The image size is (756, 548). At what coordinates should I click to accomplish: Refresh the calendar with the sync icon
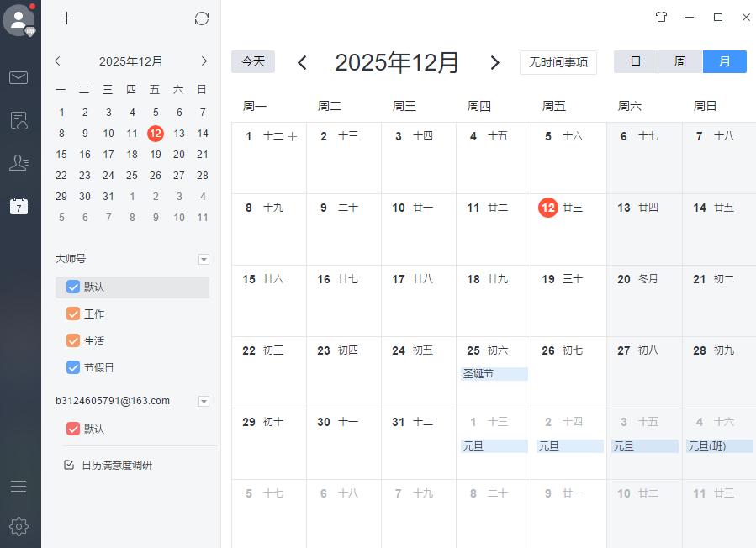pos(201,18)
